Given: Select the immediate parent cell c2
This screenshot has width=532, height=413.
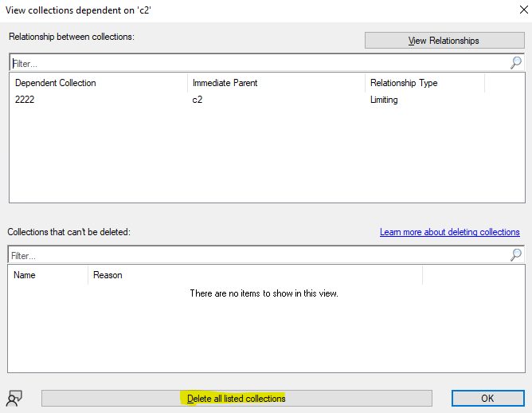Looking at the screenshot, I should (x=198, y=100).
